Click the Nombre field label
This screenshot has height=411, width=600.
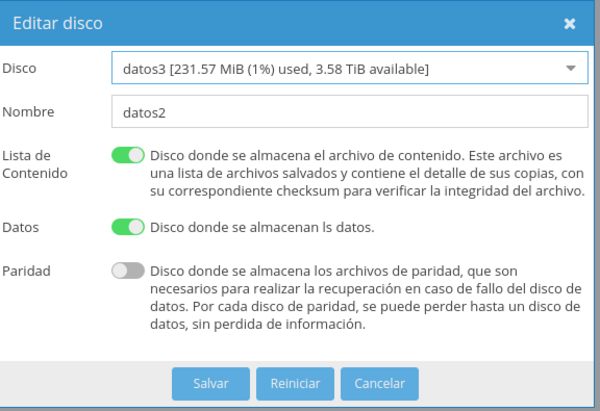[x=28, y=111]
